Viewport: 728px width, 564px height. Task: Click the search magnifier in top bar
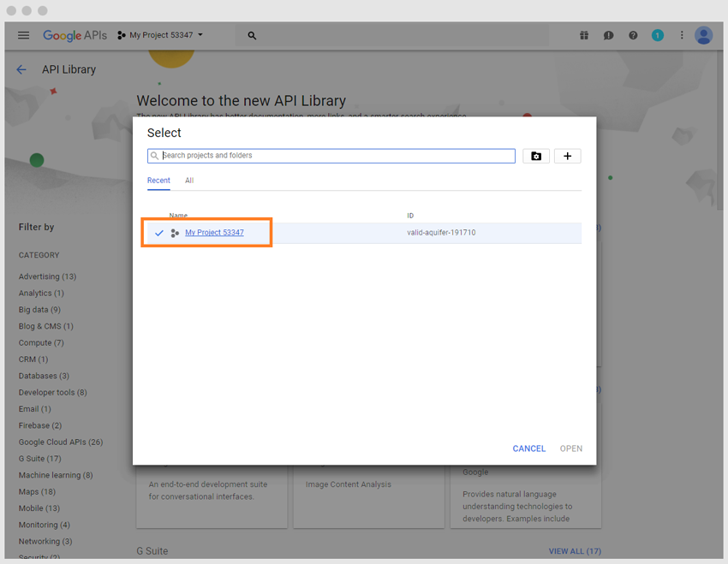[x=252, y=35]
